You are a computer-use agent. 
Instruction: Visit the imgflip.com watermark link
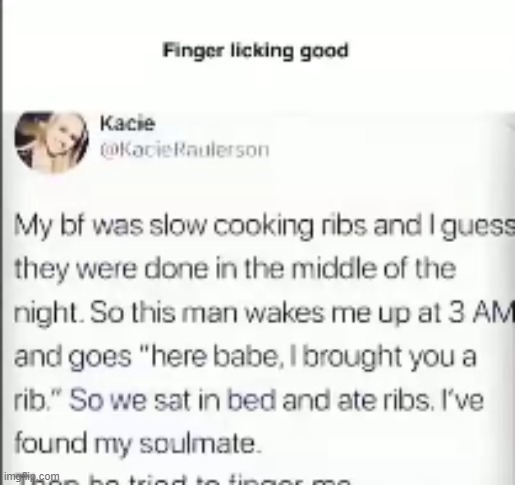[31, 477]
